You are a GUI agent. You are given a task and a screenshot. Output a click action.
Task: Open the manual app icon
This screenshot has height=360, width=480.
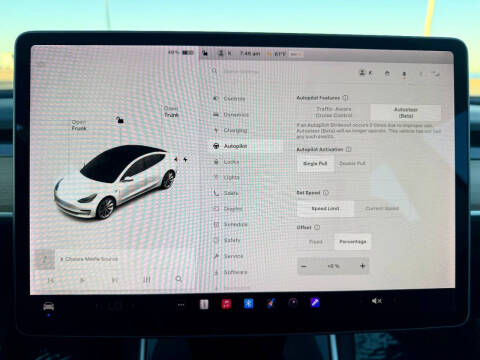click(x=204, y=304)
